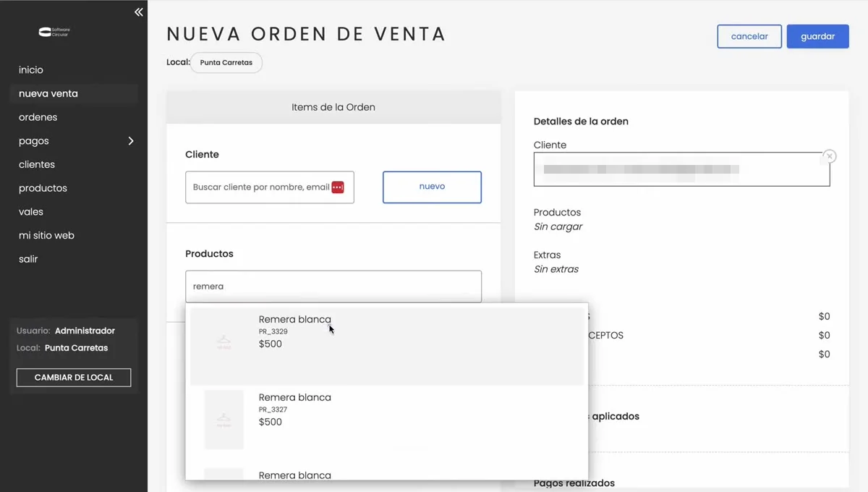
Task: Open ordenes in the sidebar
Action: 38,117
